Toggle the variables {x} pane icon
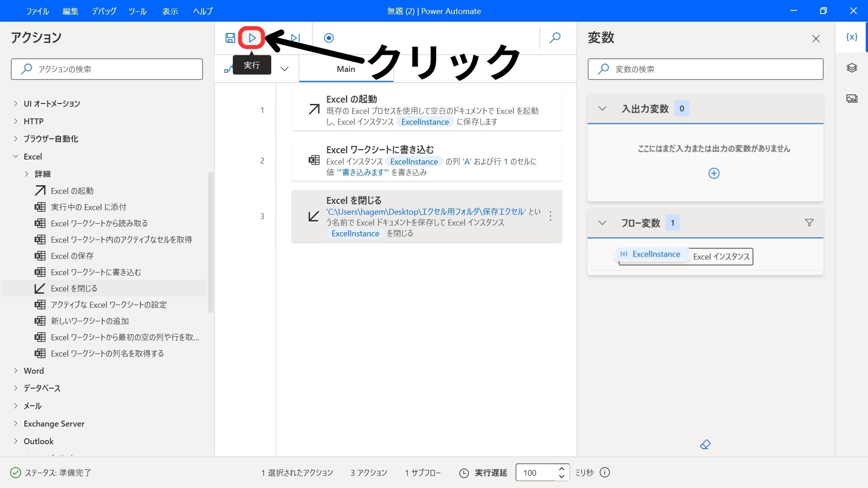Image resolution: width=868 pixels, height=488 pixels. coord(852,37)
